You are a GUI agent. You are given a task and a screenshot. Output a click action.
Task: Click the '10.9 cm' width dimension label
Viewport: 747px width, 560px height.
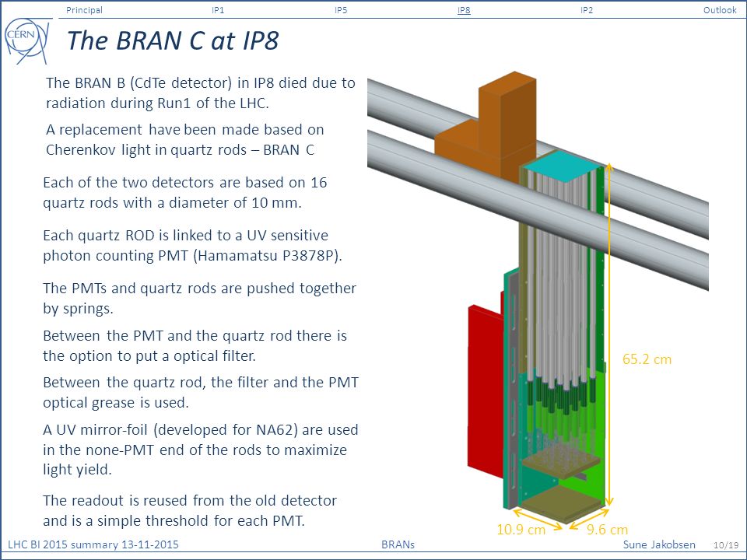pyautogui.click(x=521, y=530)
